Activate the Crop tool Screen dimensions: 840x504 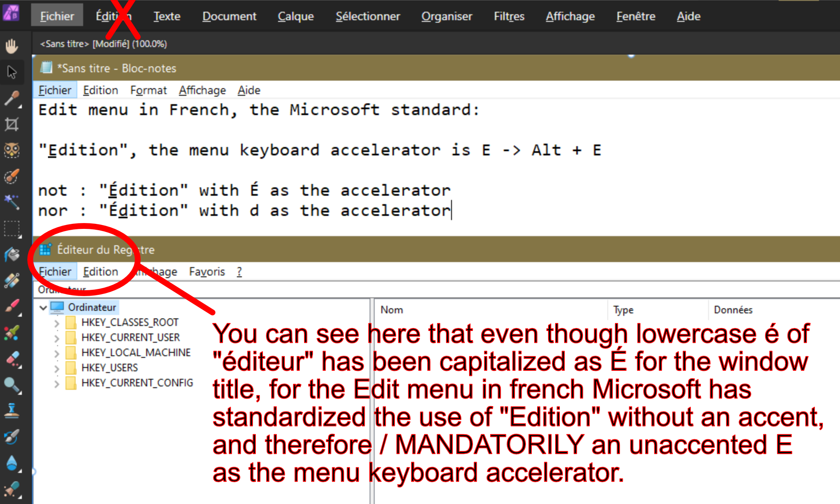coord(12,124)
